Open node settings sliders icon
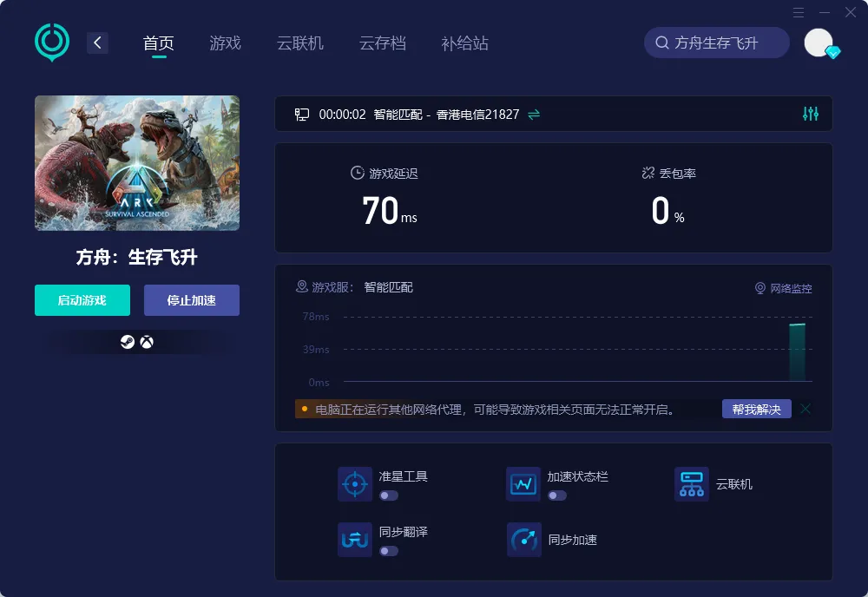868x597 pixels. (x=811, y=114)
